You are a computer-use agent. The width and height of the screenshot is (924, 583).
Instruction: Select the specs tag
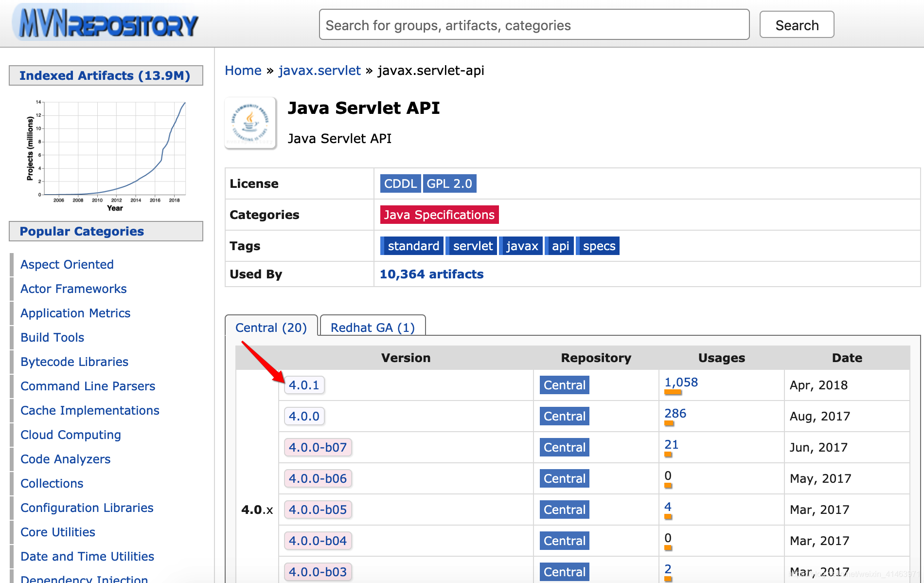tap(598, 246)
